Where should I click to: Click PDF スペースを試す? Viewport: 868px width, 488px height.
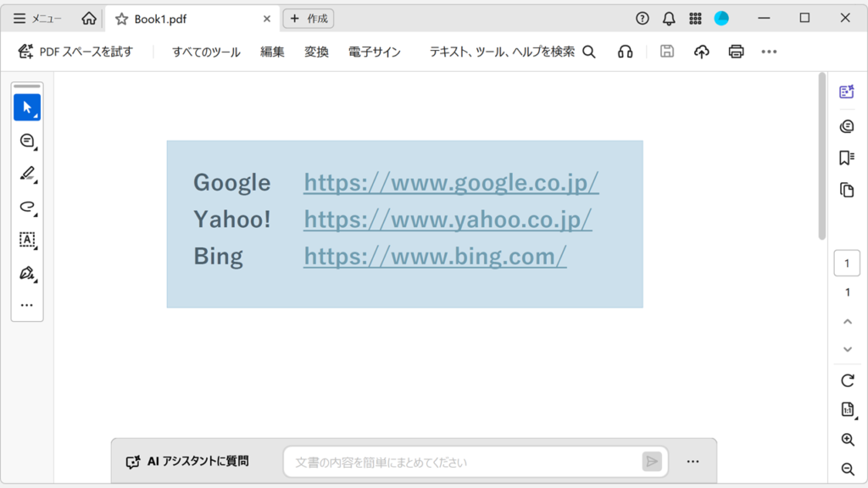point(75,52)
